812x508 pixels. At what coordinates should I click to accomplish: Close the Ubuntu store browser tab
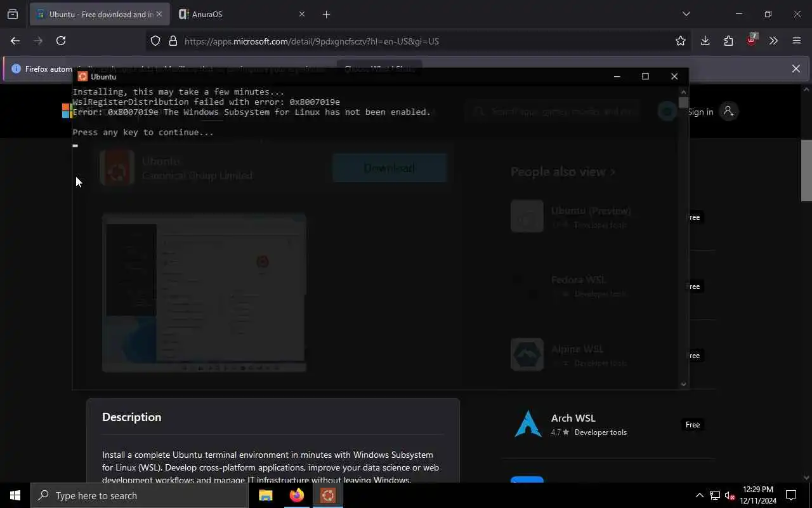[159, 14]
